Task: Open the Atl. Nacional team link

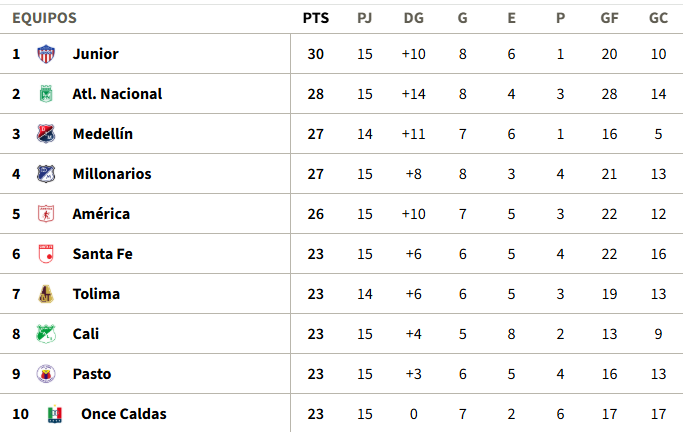Action: 117,94
